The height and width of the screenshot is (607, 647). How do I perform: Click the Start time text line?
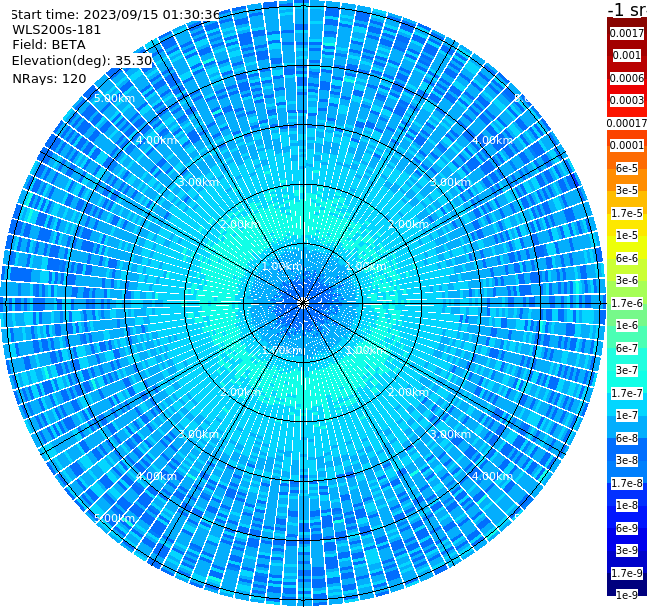tap(115, 15)
